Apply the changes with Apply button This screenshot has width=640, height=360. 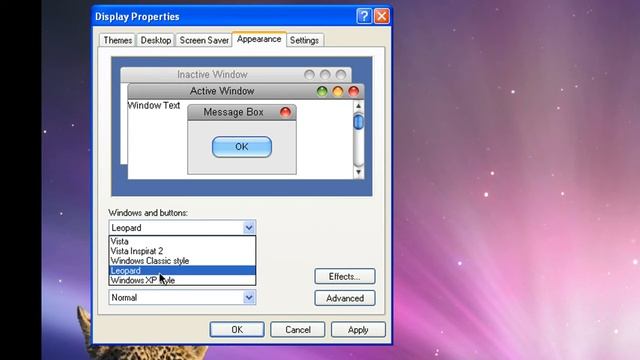358,329
